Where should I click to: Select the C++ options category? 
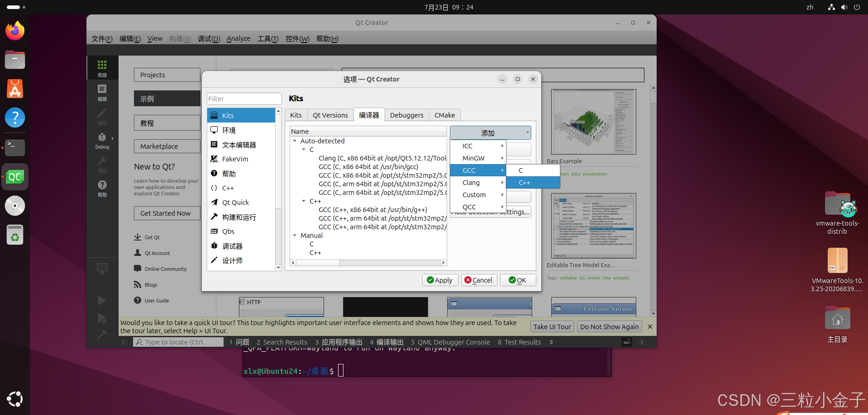[241, 188]
